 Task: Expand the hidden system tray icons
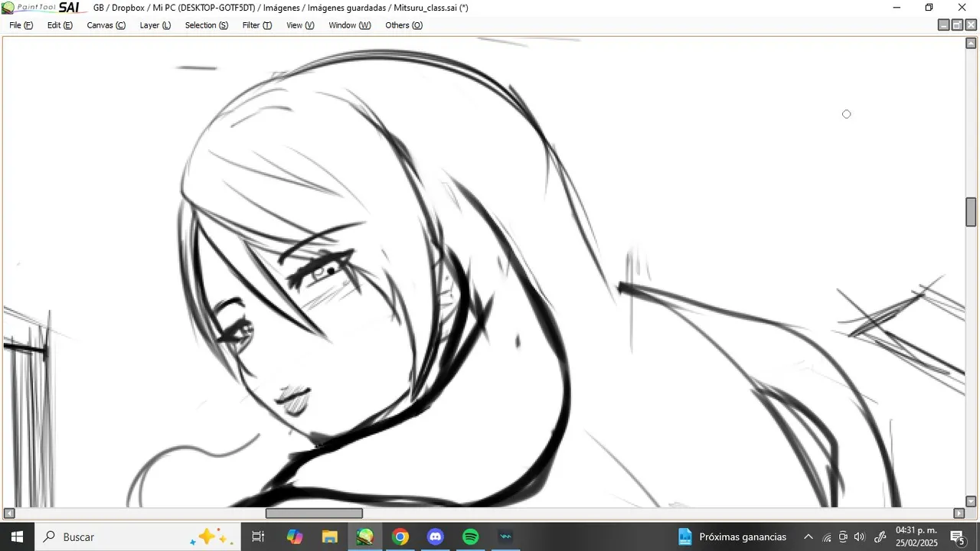(x=808, y=536)
